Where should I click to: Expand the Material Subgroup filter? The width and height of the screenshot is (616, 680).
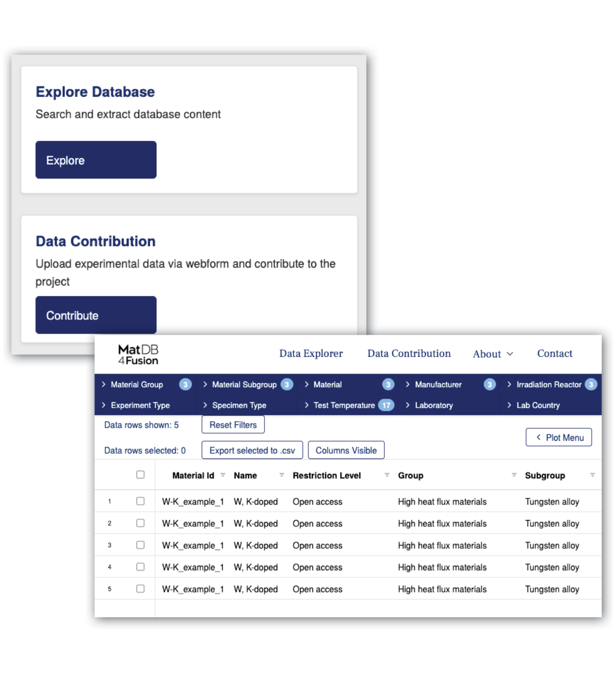click(244, 385)
